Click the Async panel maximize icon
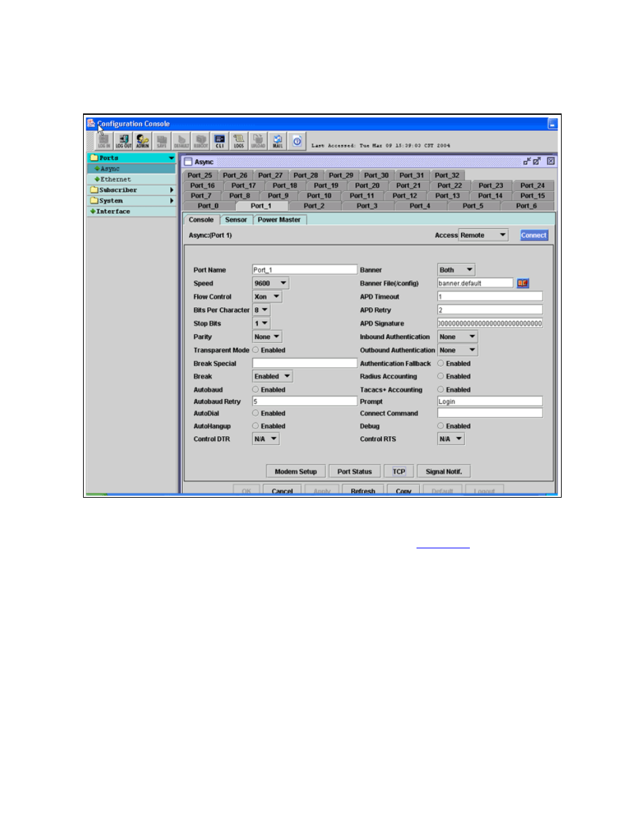644x834 pixels. (537, 161)
